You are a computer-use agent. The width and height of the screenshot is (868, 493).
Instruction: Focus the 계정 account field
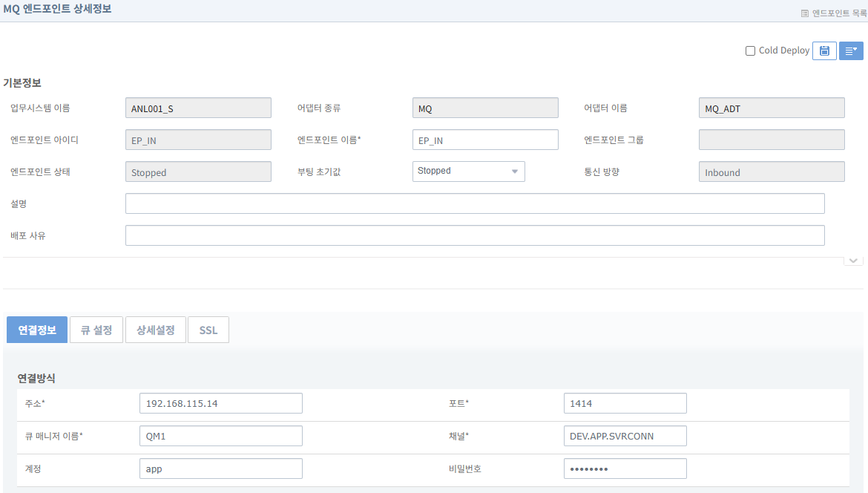220,468
